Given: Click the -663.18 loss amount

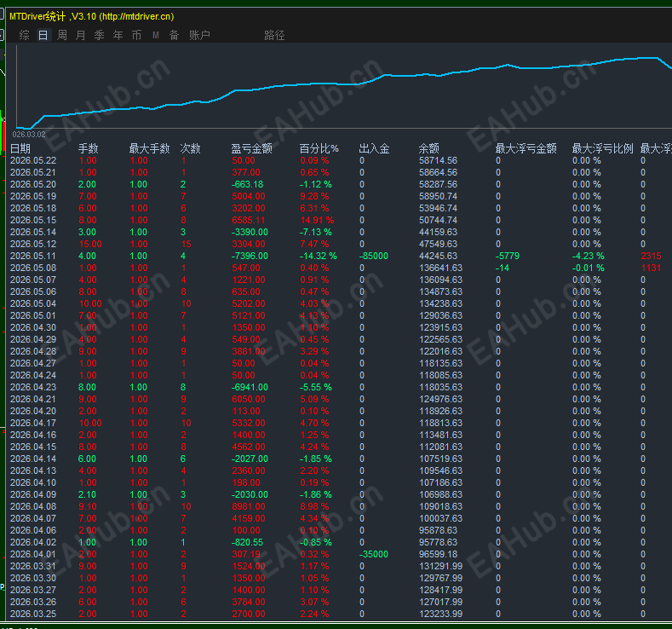Looking at the screenshot, I should click(x=247, y=184).
